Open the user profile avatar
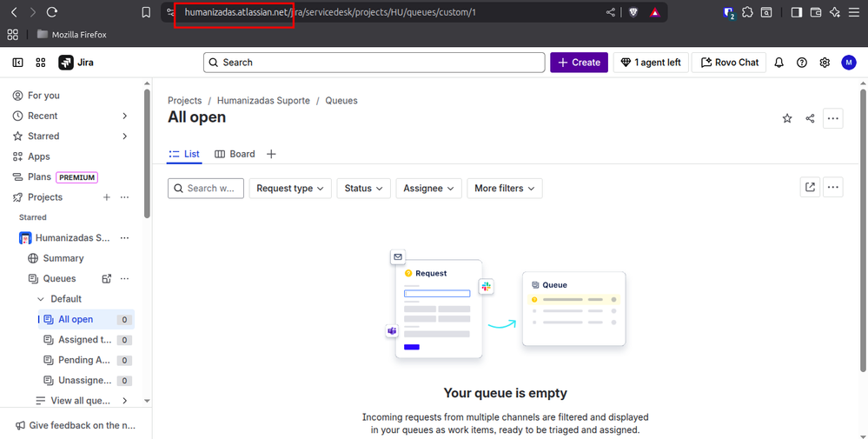868x439 pixels. tap(848, 63)
